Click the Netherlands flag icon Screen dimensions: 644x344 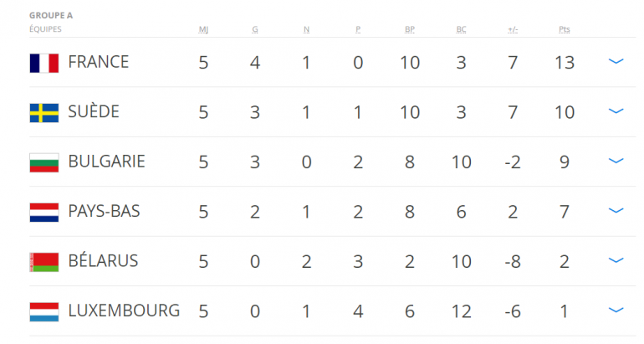click(x=43, y=211)
